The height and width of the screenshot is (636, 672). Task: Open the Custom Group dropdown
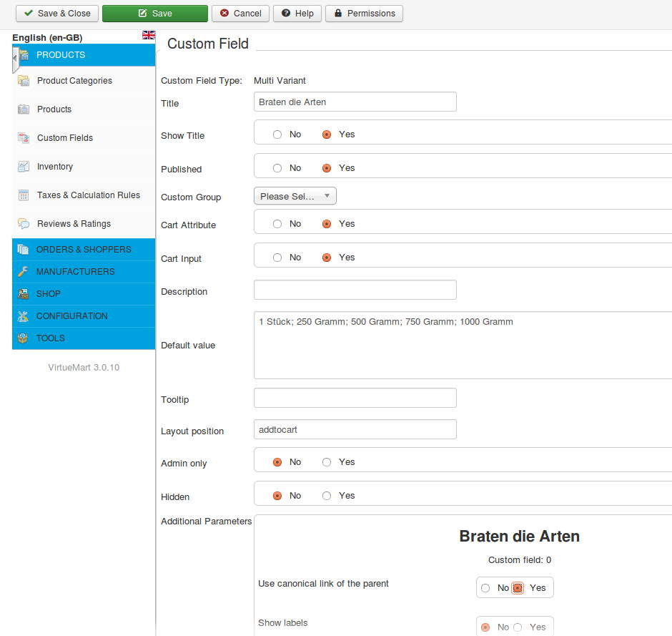coord(295,196)
